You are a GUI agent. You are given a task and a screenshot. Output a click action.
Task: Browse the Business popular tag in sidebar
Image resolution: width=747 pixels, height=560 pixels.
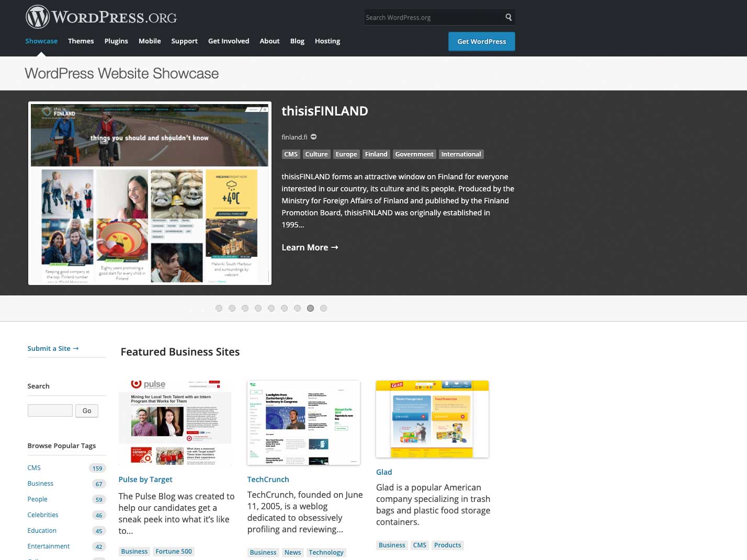click(40, 484)
